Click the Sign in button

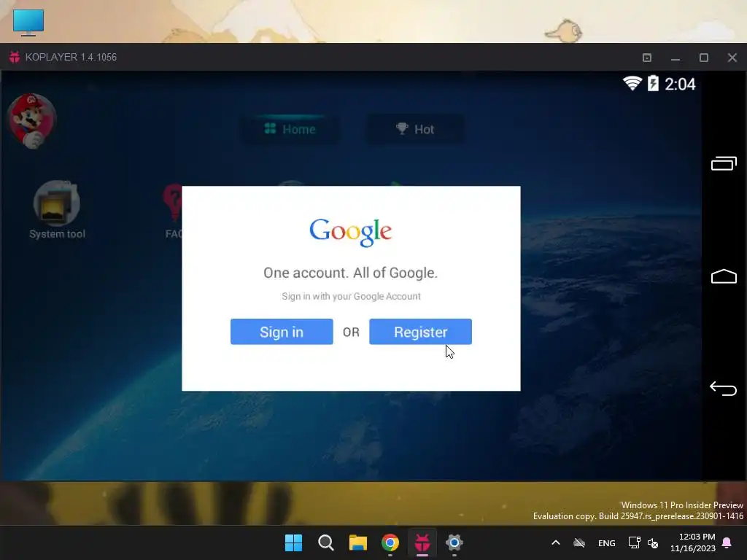point(282,332)
